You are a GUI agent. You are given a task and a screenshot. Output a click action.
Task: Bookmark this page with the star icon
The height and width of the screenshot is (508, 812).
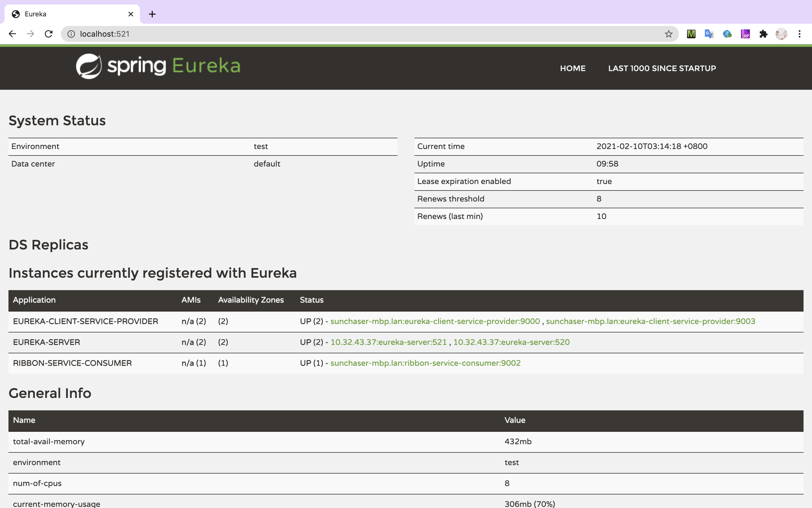(x=668, y=34)
